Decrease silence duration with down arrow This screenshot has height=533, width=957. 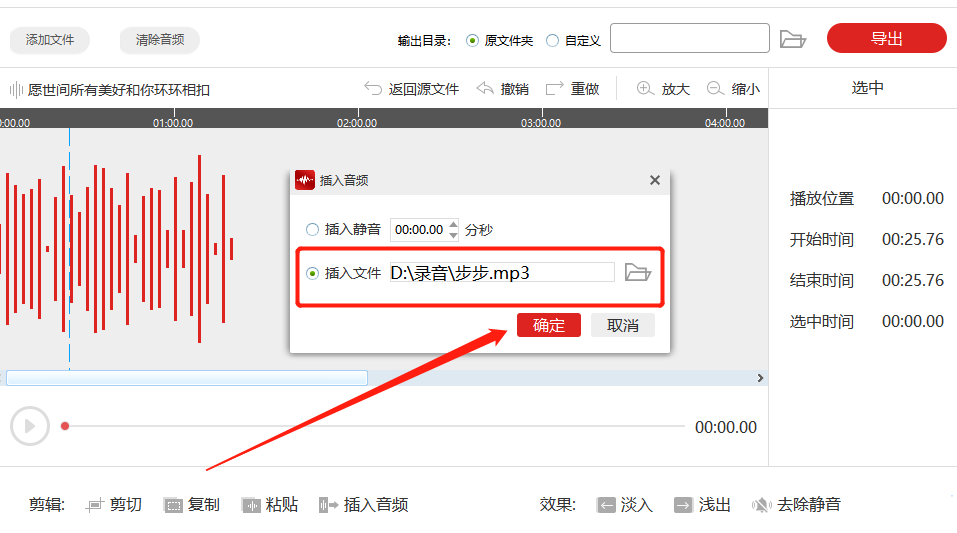(453, 235)
